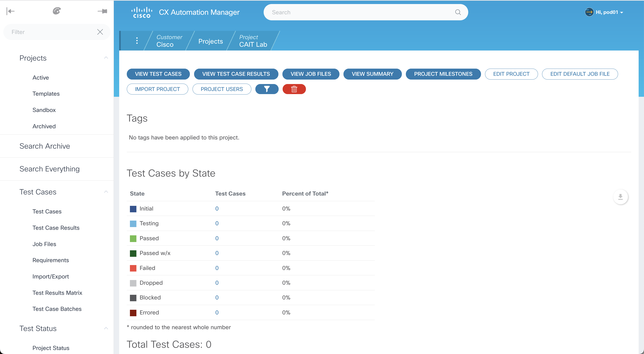Click the EDIT DEFAULT JOB FILE button
Viewport: 644px width, 354px height.
(x=580, y=74)
